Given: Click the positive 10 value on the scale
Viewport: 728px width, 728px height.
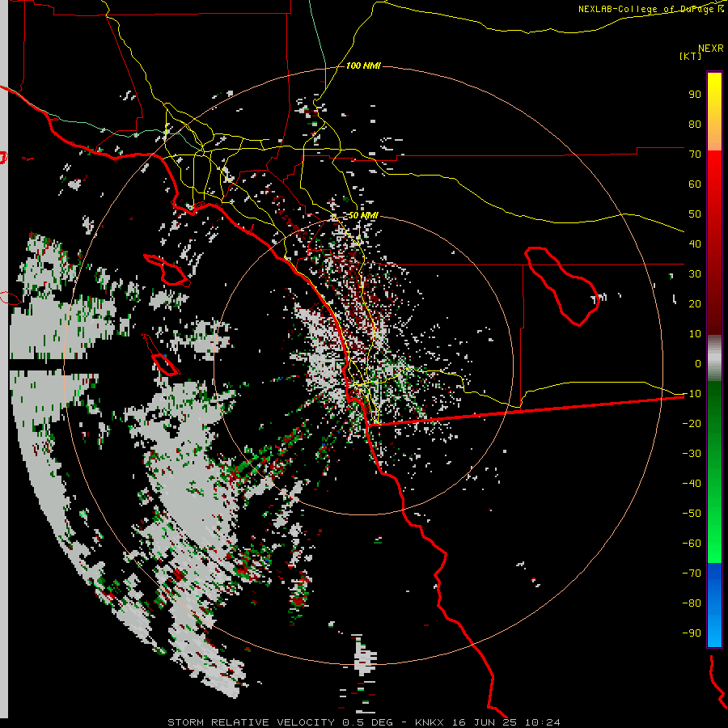Looking at the screenshot, I should point(695,334).
